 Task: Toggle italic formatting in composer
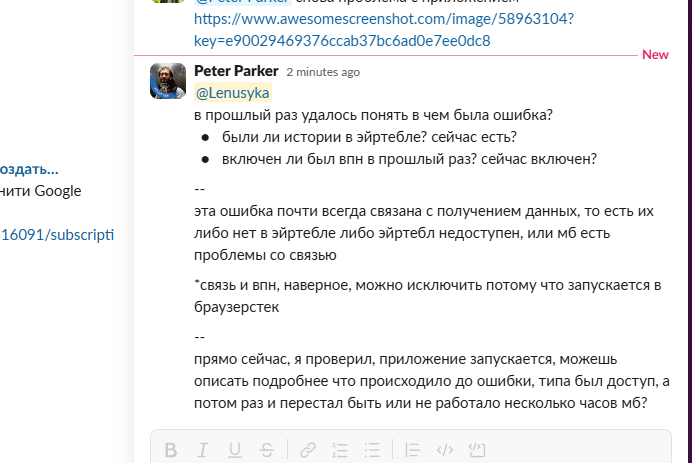click(202, 449)
